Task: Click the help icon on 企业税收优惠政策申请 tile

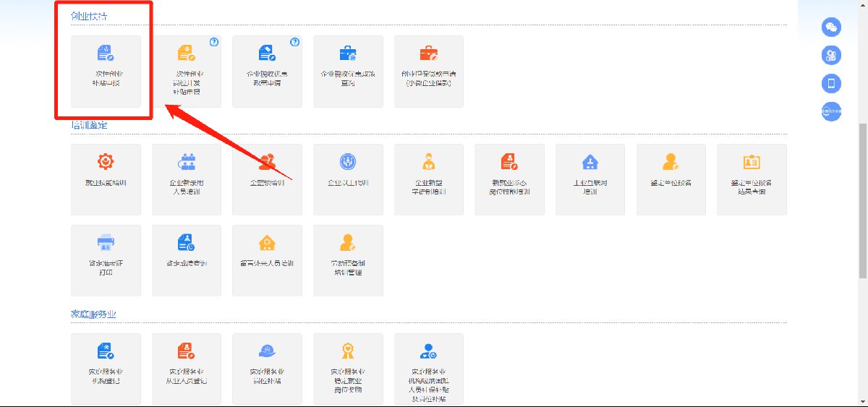Action: pyautogui.click(x=294, y=43)
